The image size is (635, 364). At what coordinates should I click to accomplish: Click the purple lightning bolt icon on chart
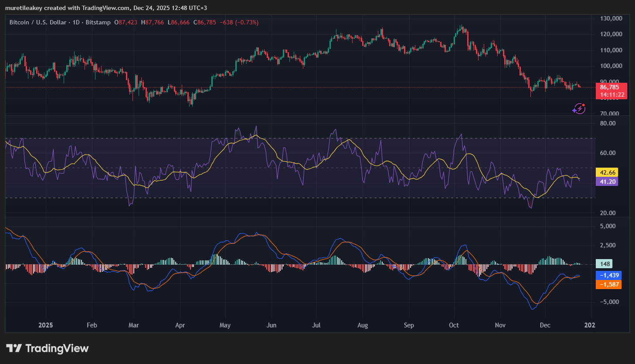(579, 108)
